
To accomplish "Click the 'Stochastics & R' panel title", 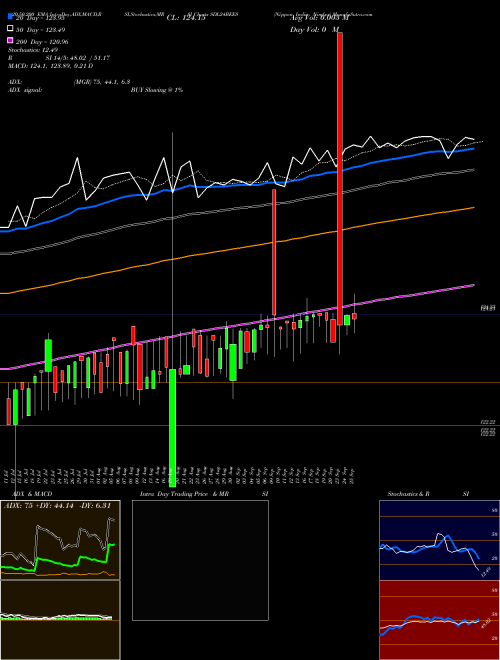I will point(408,494).
